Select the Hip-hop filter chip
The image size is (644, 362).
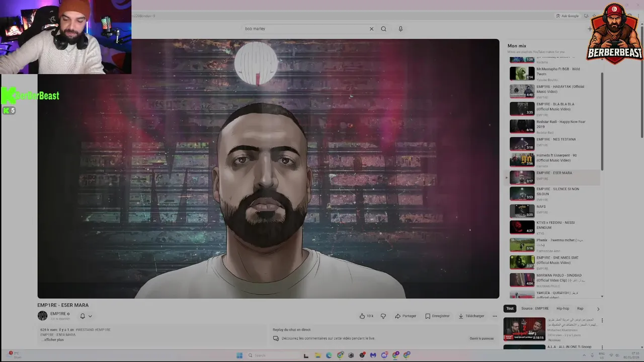(562, 309)
